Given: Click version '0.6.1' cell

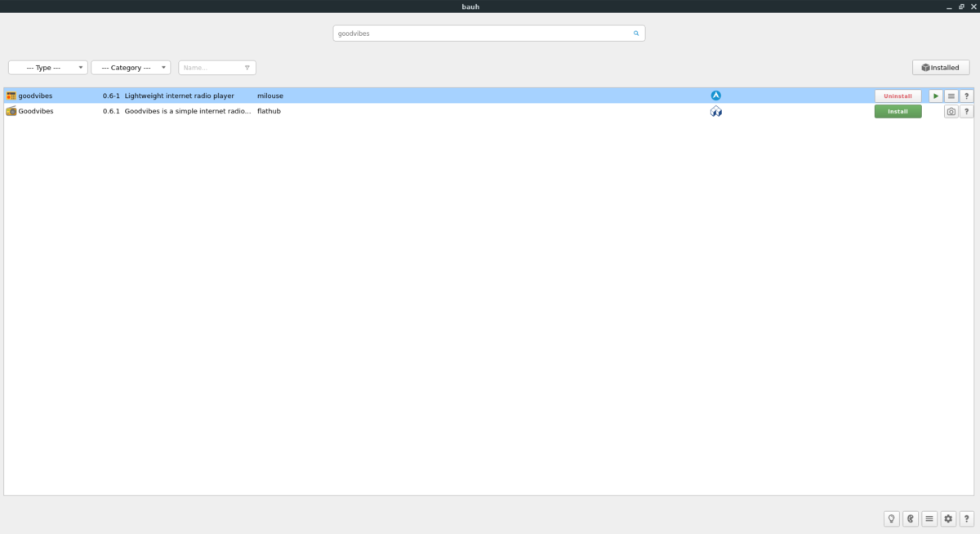Looking at the screenshot, I should (111, 111).
